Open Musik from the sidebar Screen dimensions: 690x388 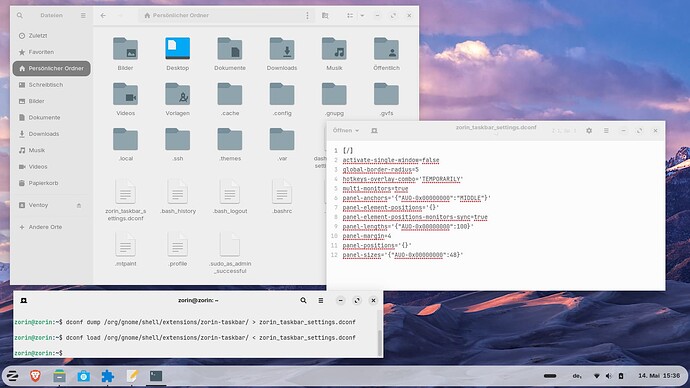pos(52,150)
